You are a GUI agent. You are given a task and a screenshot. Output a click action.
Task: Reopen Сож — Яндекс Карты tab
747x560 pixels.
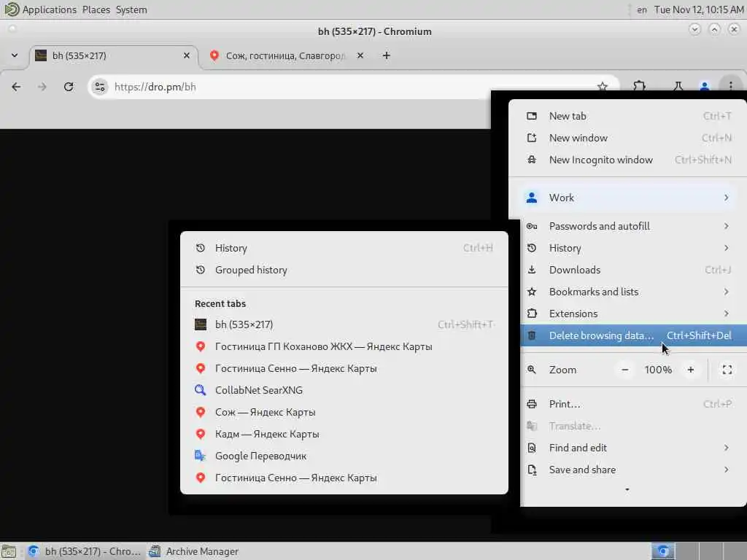pos(344,413)
